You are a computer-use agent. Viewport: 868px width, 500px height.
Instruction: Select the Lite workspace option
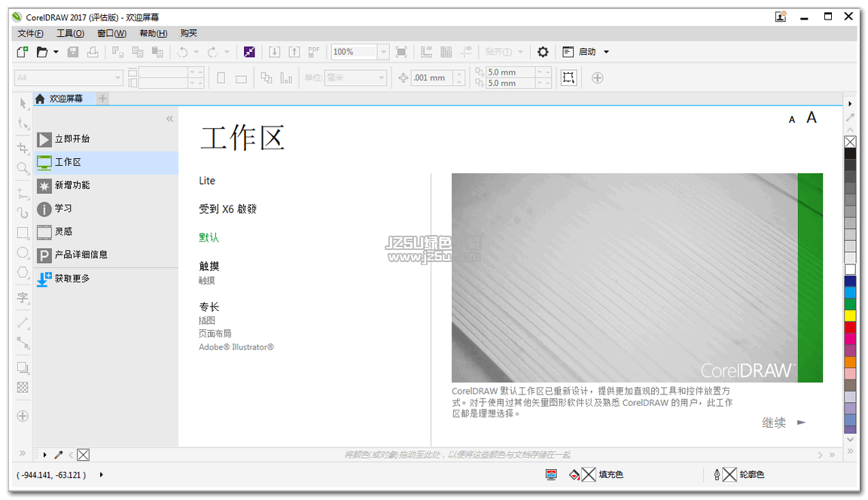(207, 181)
